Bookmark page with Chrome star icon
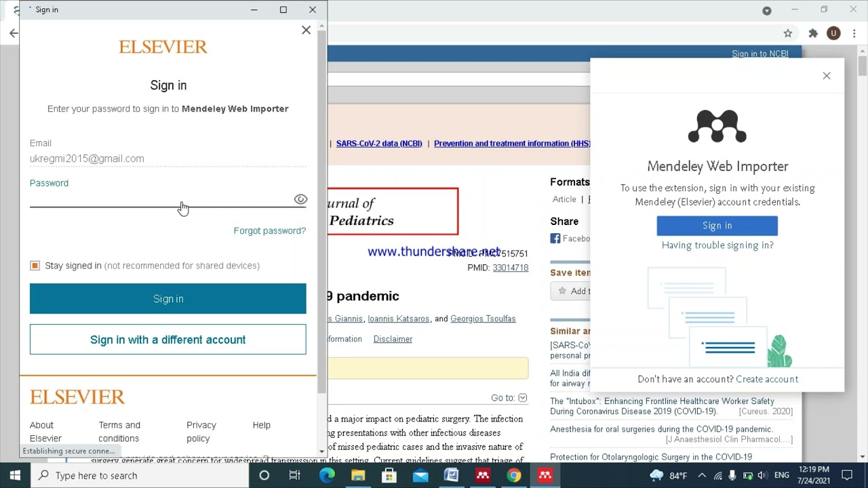This screenshot has width=868, height=488. click(788, 33)
